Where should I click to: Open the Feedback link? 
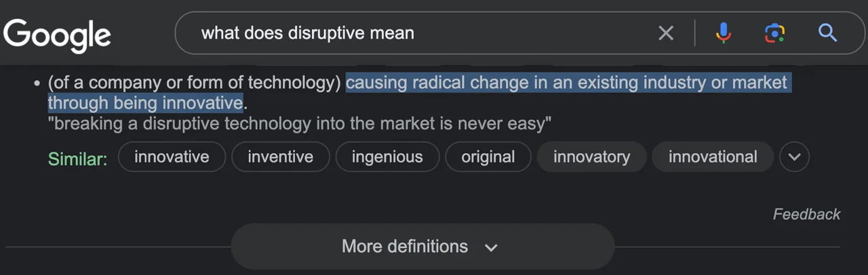[806, 215]
